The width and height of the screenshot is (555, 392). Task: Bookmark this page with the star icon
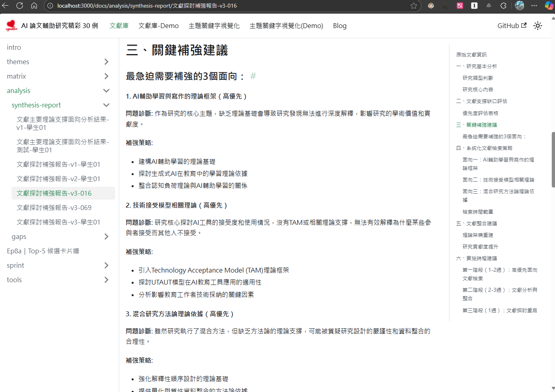(414, 6)
